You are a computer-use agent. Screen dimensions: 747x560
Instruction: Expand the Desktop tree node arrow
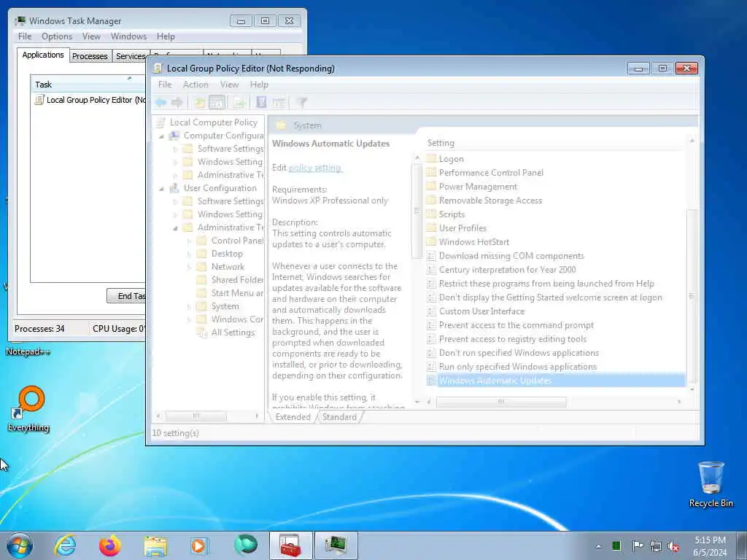pos(189,254)
